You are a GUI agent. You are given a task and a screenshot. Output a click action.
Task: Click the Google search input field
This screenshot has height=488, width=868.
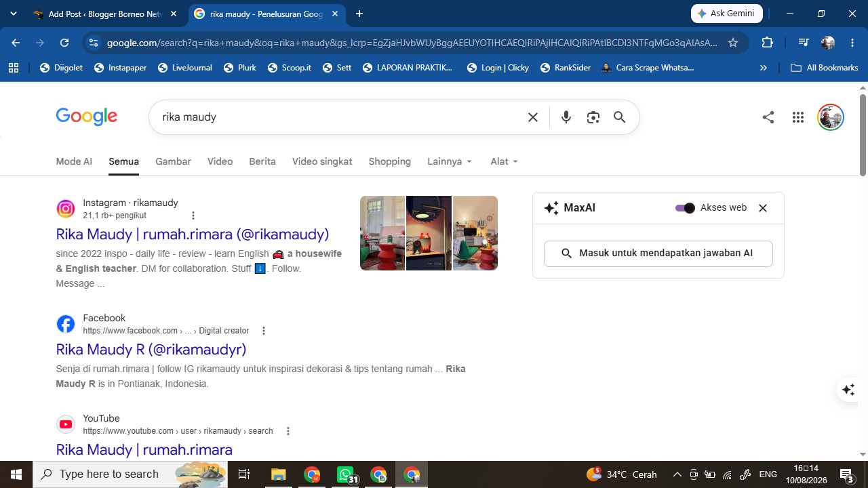tap(339, 117)
